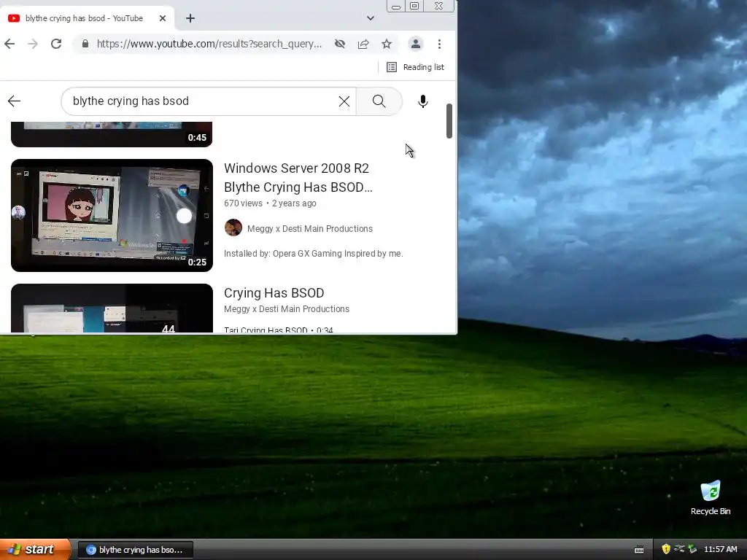This screenshot has height=560, width=747.
Task: Open a new browser tab
Action: pyautogui.click(x=190, y=18)
